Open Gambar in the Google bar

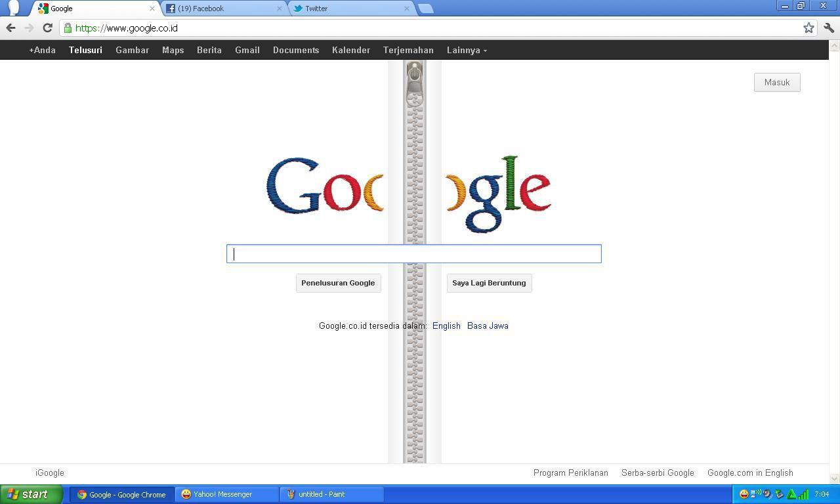pyautogui.click(x=132, y=50)
